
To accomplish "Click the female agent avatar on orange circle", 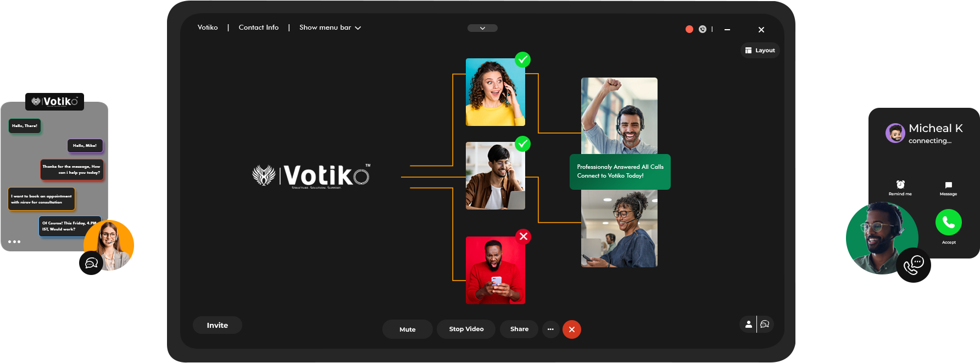I will [110, 244].
